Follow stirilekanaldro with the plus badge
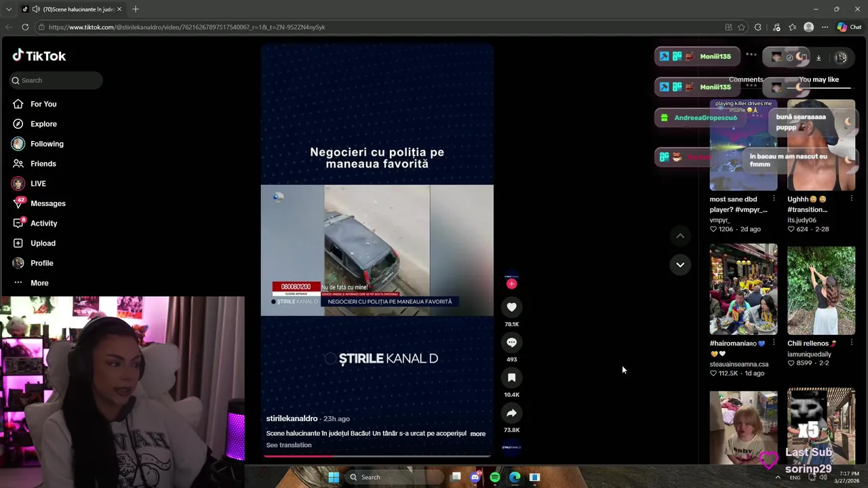 click(511, 284)
